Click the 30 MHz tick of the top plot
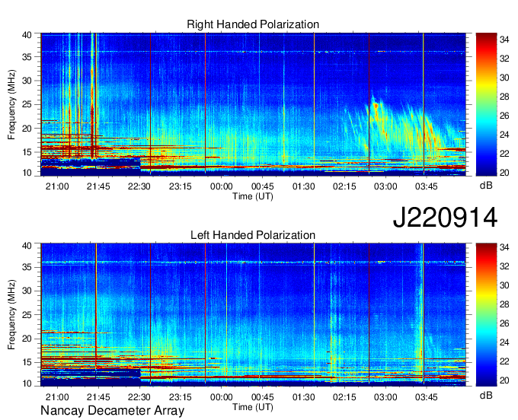This screenshot has width=518, height=420. pyautogui.click(x=27, y=81)
